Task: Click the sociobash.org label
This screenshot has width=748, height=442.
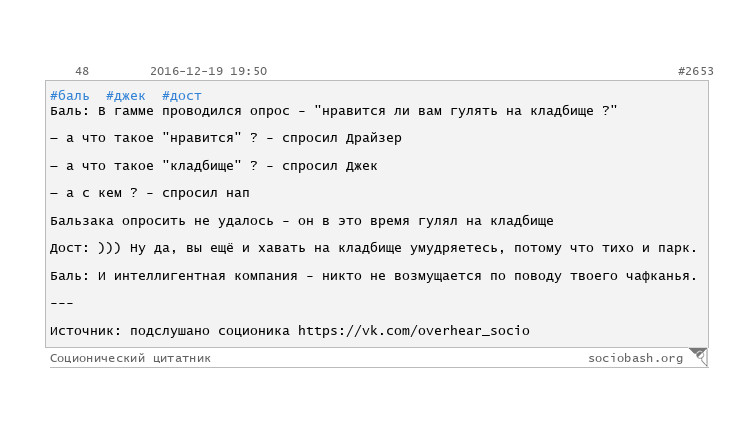Action: 635,358
